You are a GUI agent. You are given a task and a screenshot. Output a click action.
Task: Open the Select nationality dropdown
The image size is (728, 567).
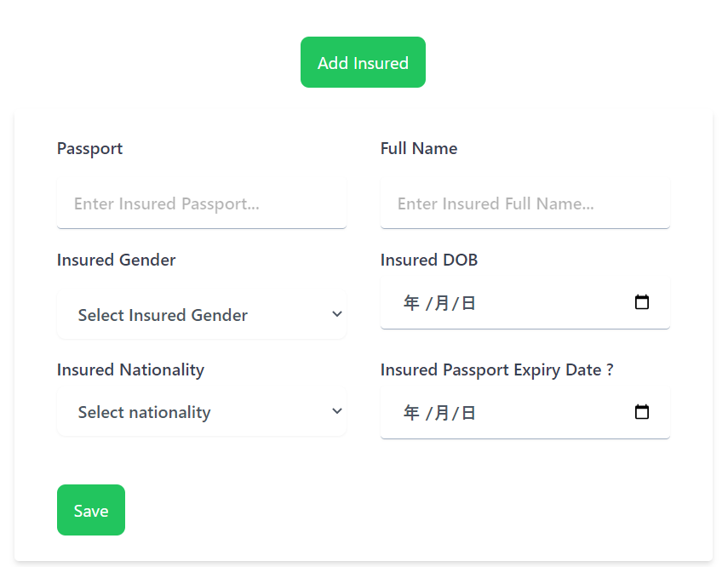[202, 412]
